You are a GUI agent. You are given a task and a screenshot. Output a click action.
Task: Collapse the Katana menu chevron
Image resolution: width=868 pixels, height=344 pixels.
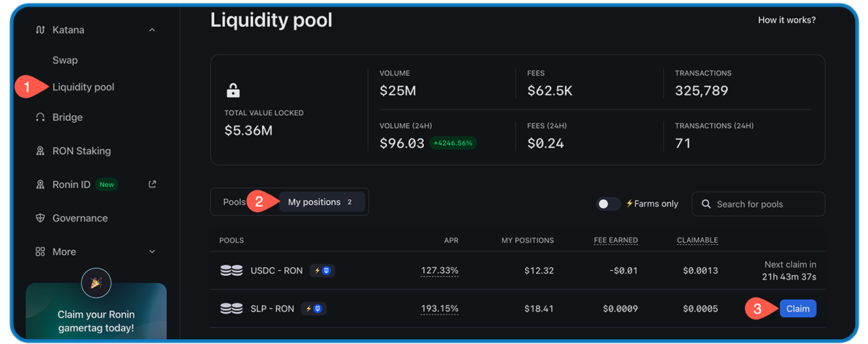pos(152,30)
